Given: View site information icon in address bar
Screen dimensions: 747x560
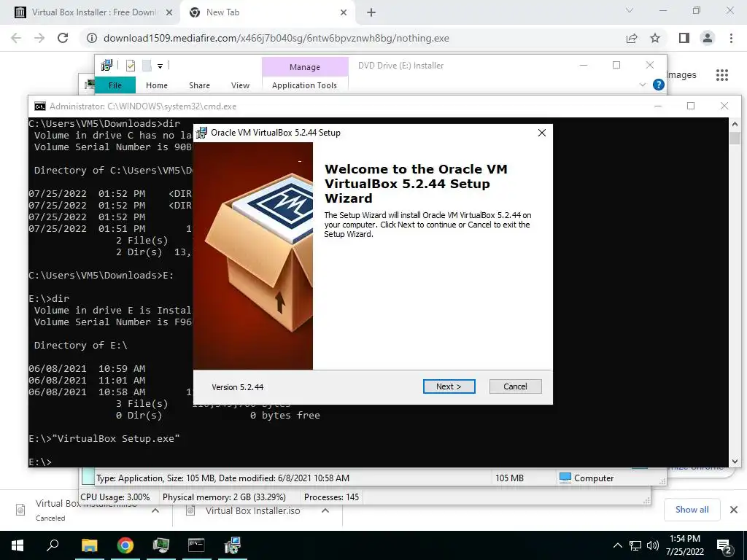Looking at the screenshot, I should click(x=91, y=38).
